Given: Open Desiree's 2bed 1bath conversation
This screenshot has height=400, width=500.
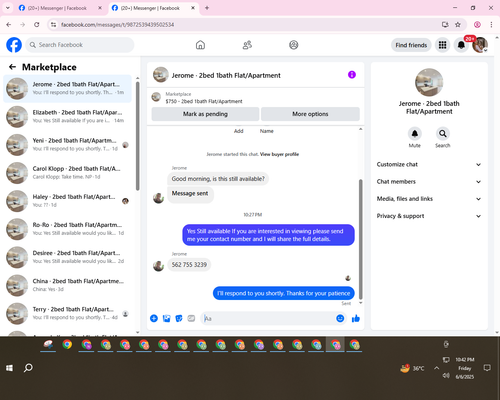Looking at the screenshot, I should tap(67, 257).
